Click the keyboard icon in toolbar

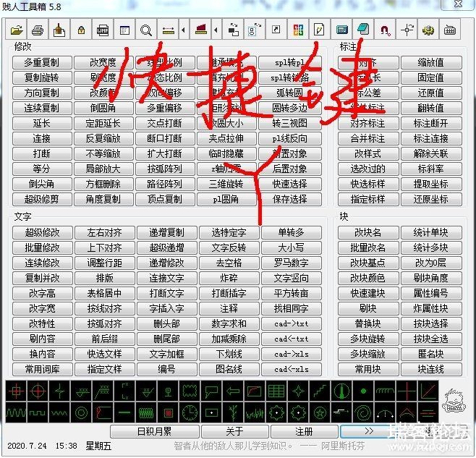(x=449, y=30)
